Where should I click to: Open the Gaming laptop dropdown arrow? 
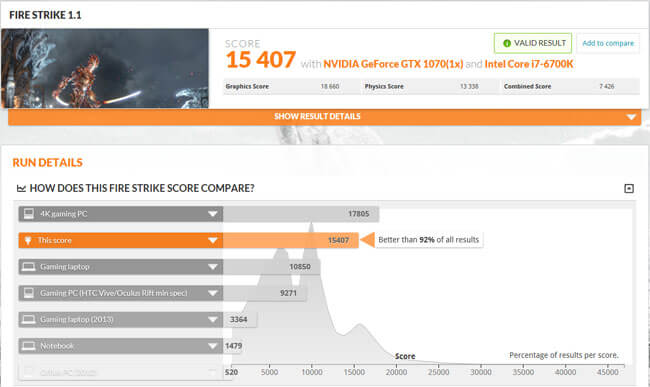213,267
